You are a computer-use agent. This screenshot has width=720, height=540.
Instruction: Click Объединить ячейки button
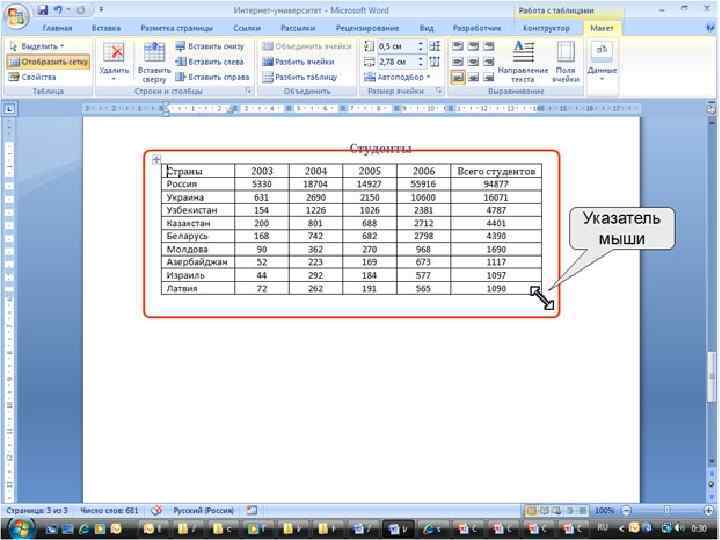click(x=307, y=46)
